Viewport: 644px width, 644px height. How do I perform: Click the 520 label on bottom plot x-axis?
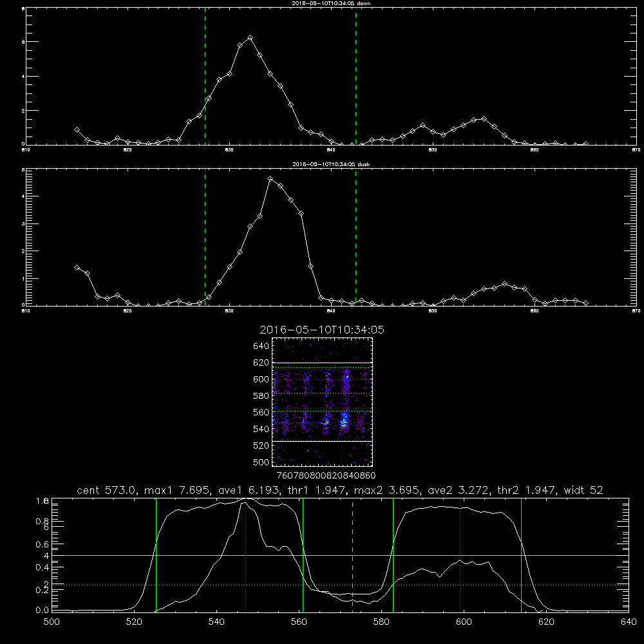coord(134,622)
